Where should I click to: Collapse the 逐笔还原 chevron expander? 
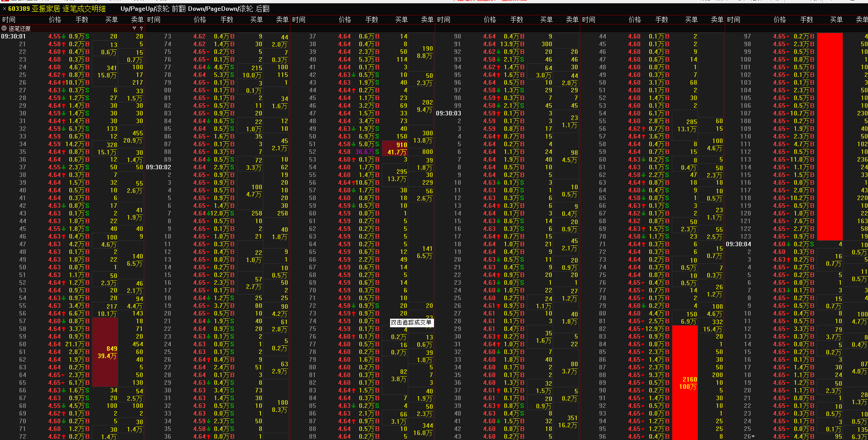coord(5,29)
